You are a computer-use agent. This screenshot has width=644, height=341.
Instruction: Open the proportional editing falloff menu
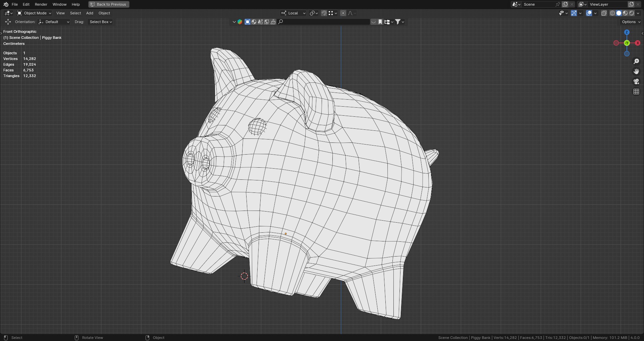[352, 13]
